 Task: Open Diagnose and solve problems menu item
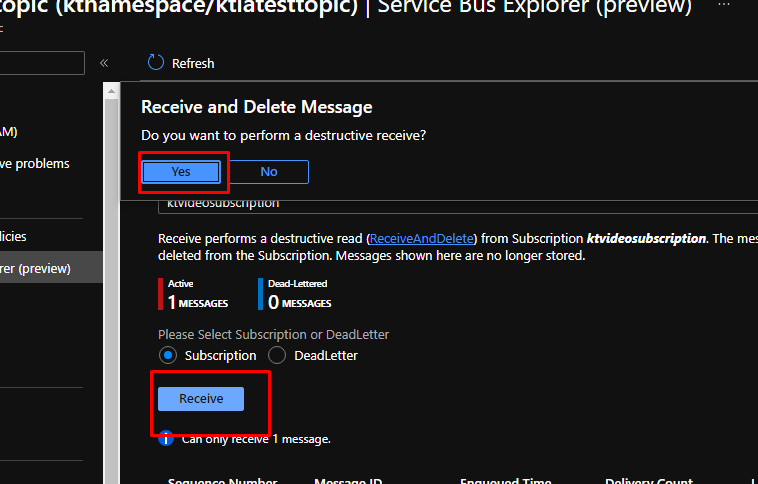click(35, 164)
